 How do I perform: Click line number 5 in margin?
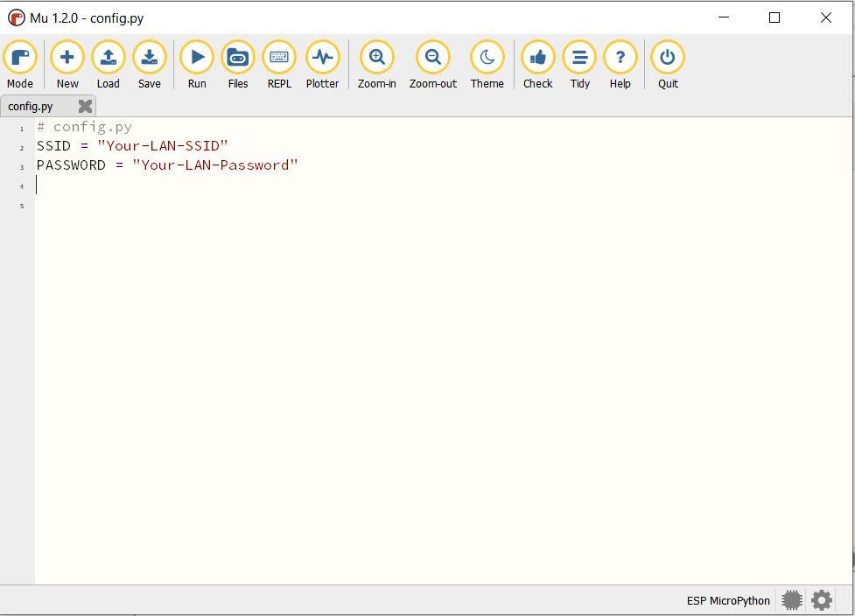(22, 206)
